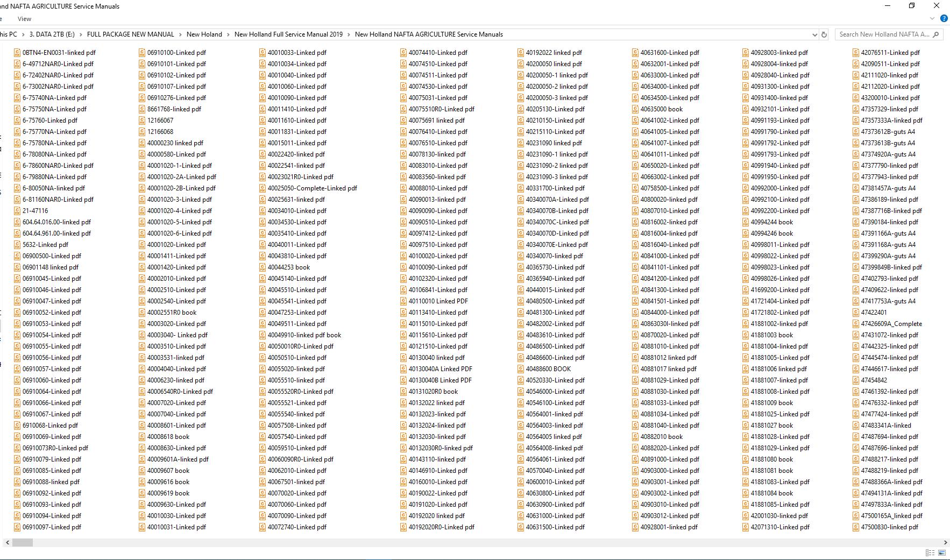This screenshot has height=560, width=950.
Task: Select file 40130040A Linked PDF
Action: [x=436, y=369]
